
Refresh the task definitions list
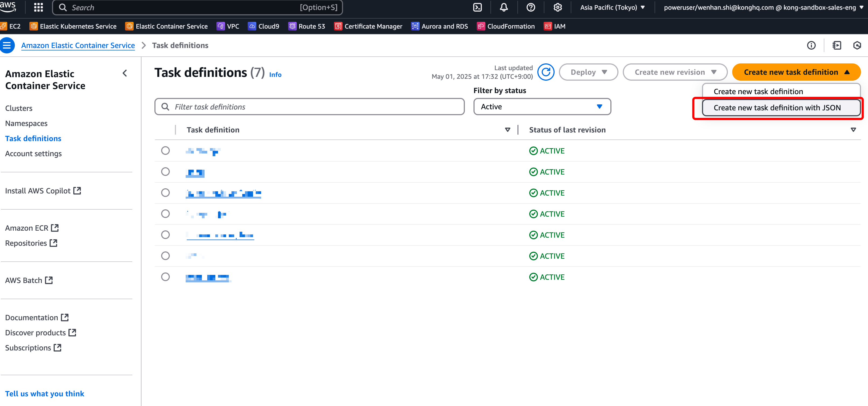pos(546,72)
